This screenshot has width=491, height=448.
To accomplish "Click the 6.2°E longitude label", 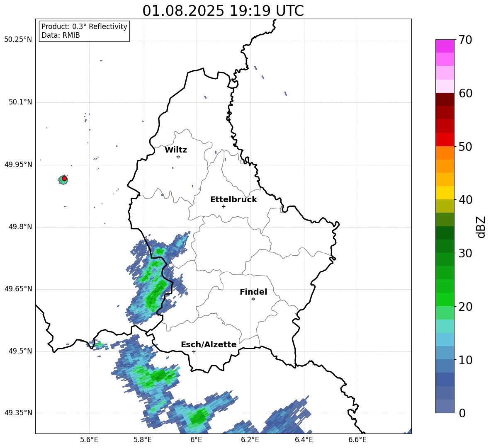I will (250, 440).
